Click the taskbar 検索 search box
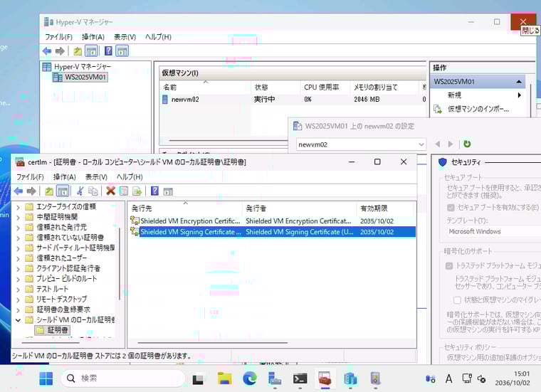 pyautogui.click(x=123, y=378)
